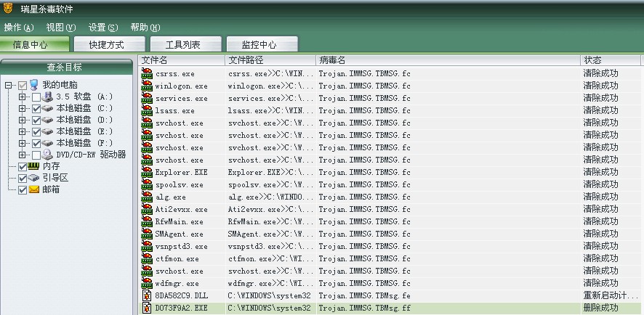The image size is (644, 315).
Task: Click the virus icon beside ctfmon.exe
Action: (x=147, y=259)
